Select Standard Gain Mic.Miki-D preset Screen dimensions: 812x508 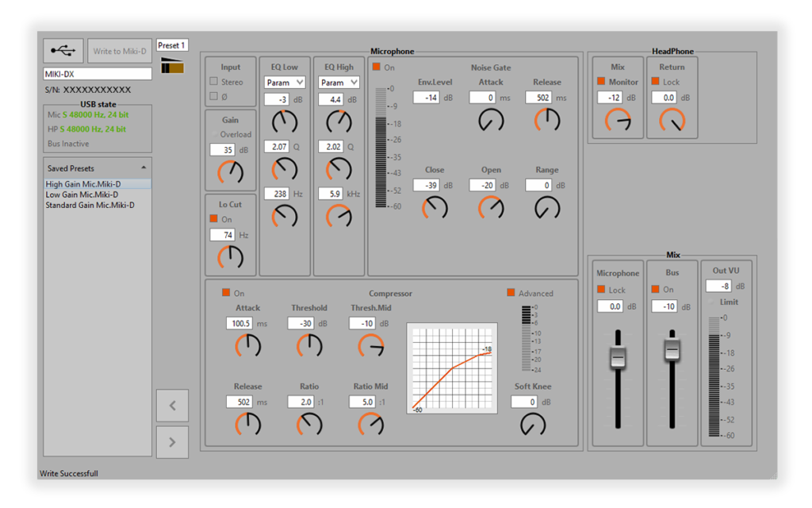pos(90,205)
